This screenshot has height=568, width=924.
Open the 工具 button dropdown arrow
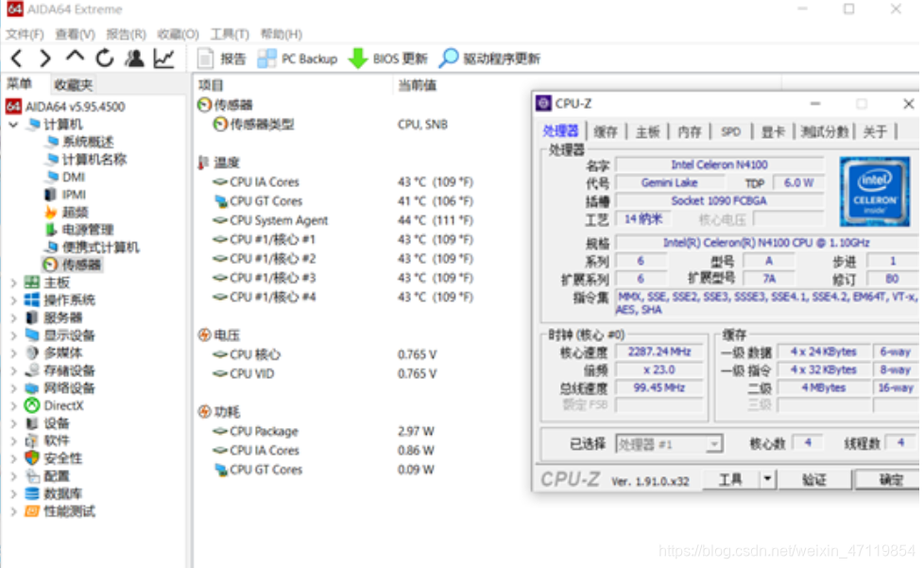(x=767, y=479)
